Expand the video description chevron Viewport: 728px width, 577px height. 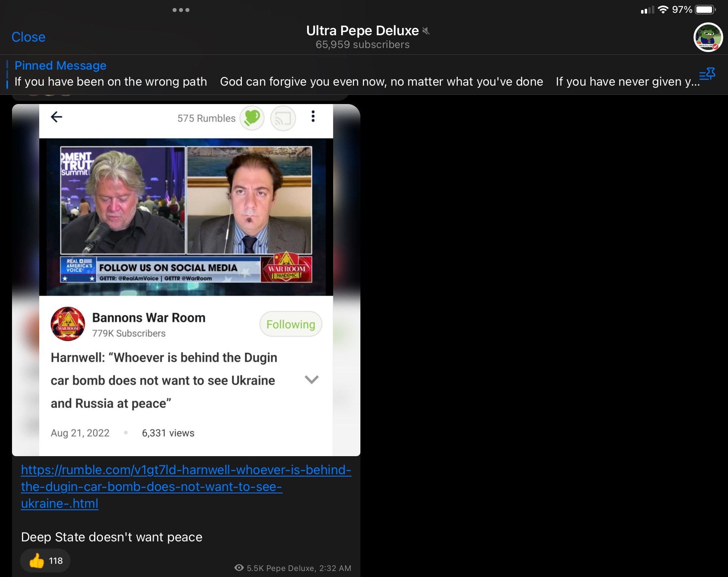pos(311,379)
